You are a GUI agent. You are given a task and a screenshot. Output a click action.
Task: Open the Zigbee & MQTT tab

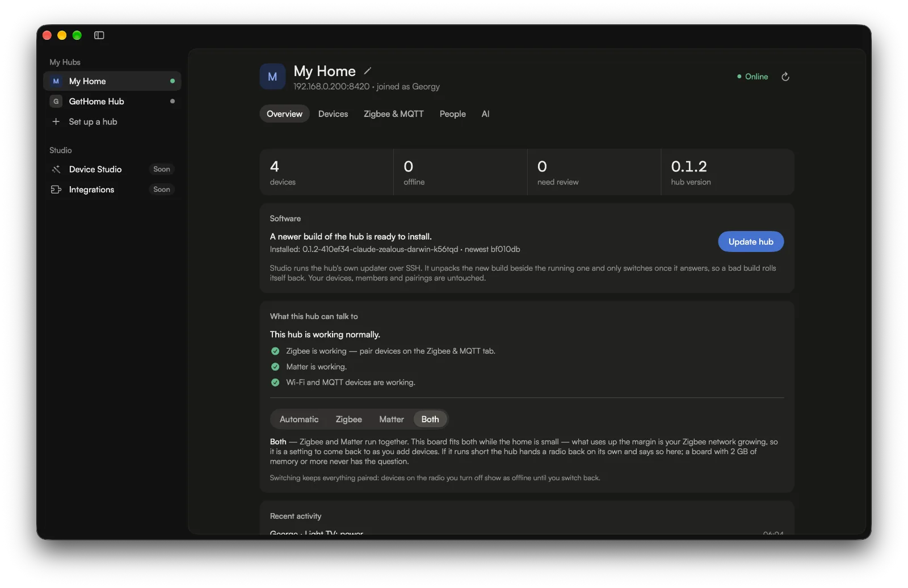pos(394,114)
